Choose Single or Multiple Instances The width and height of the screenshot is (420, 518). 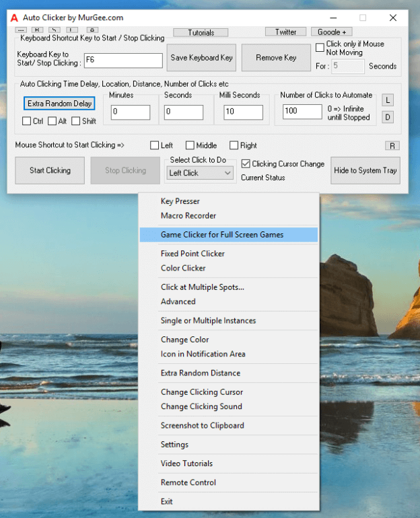[229, 321]
